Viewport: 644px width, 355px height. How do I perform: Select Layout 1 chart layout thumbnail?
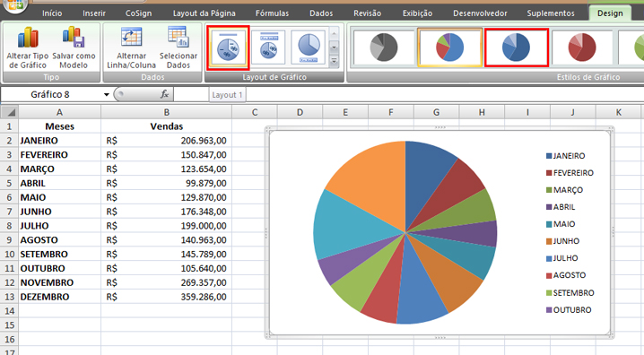pyautogui.click(x=228, y=48)
